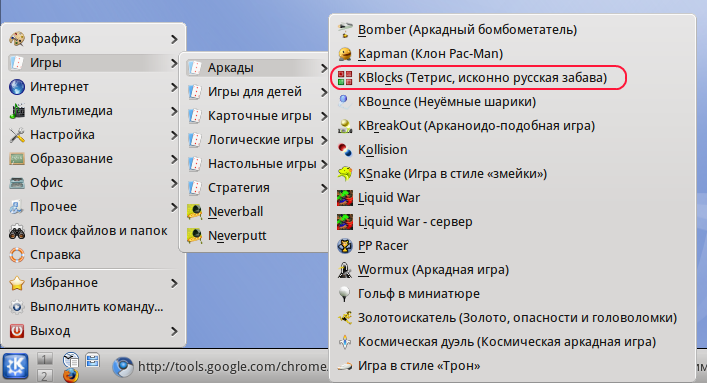Open the Игры menu category
The width and height of the screenshot is (707, 383).
(x=94, y=63)
